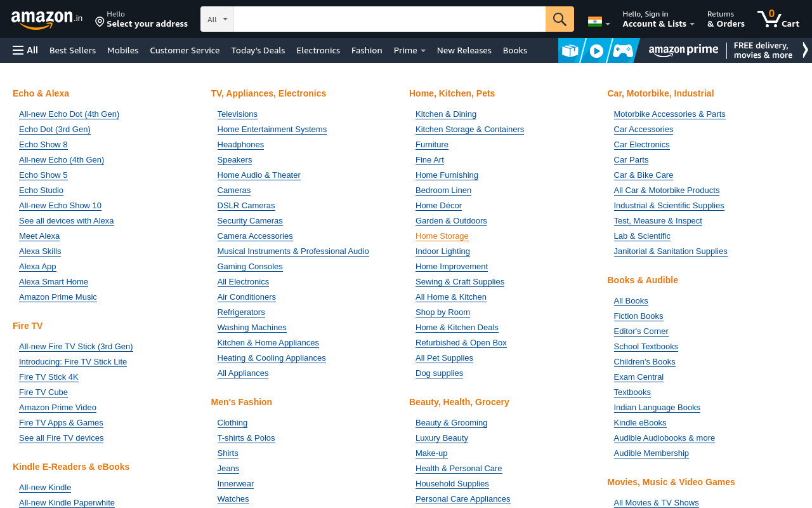
Task: Open the hamburger All menu icon
Action: pos(18,50)
